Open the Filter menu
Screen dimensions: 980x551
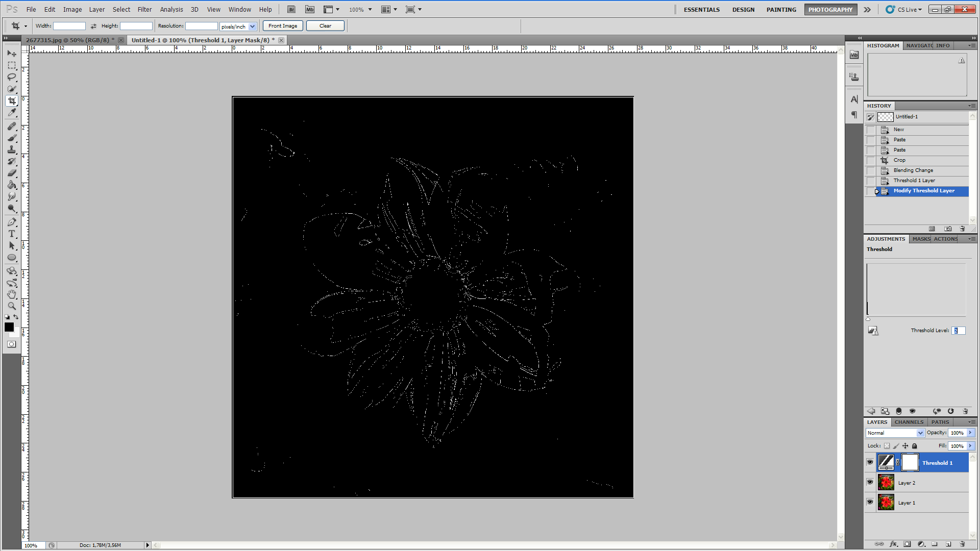click(x=144, y=9)
